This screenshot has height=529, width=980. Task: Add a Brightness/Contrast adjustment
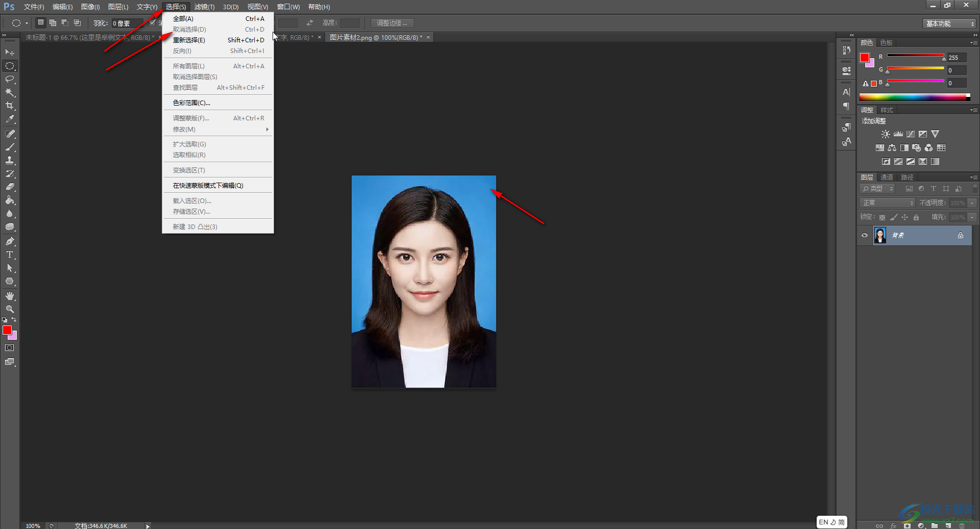point(886,134)
